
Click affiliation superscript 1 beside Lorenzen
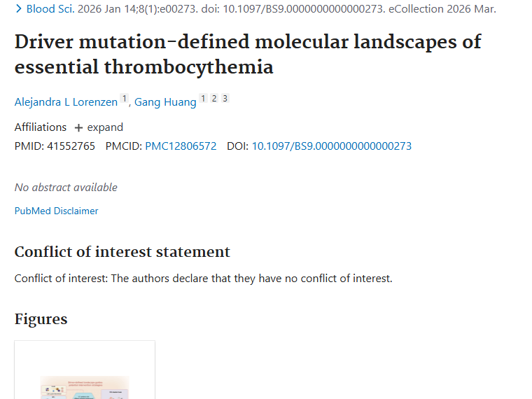pyautogui.click(x=124, y=99)
